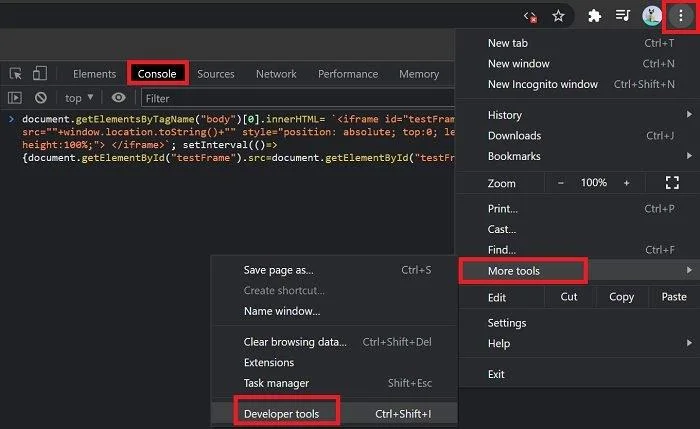The image size is (700, 429).
Task: Activate the DevTools inspect element icon
Action: coord(16,73)
